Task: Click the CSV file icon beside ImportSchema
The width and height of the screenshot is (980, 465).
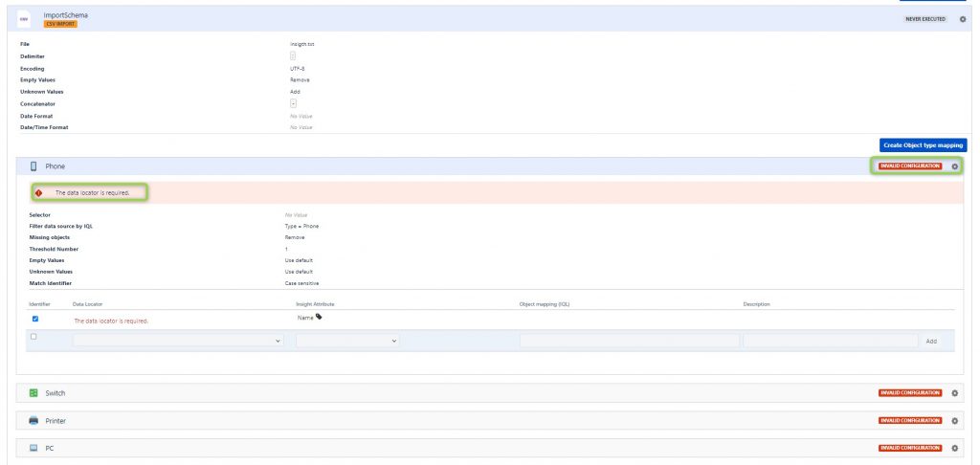Action: click(x=24, y=19)
